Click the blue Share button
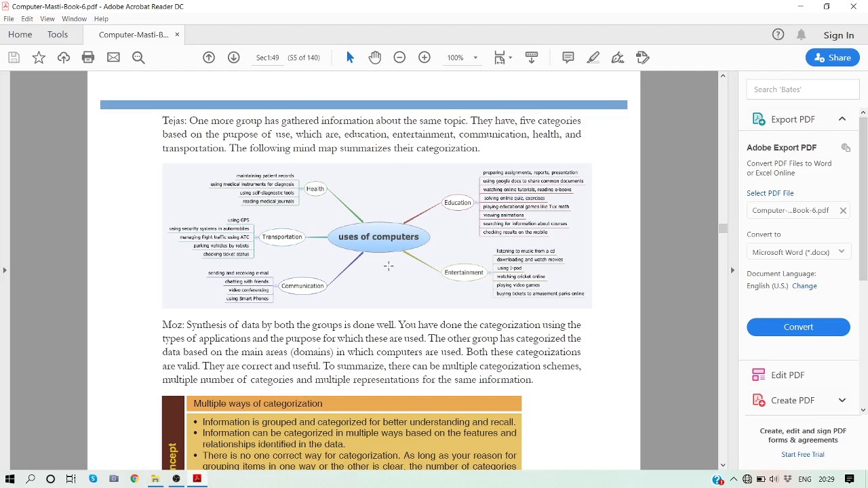868x488 pixels. pyautogui.click(x=833, y=58)
